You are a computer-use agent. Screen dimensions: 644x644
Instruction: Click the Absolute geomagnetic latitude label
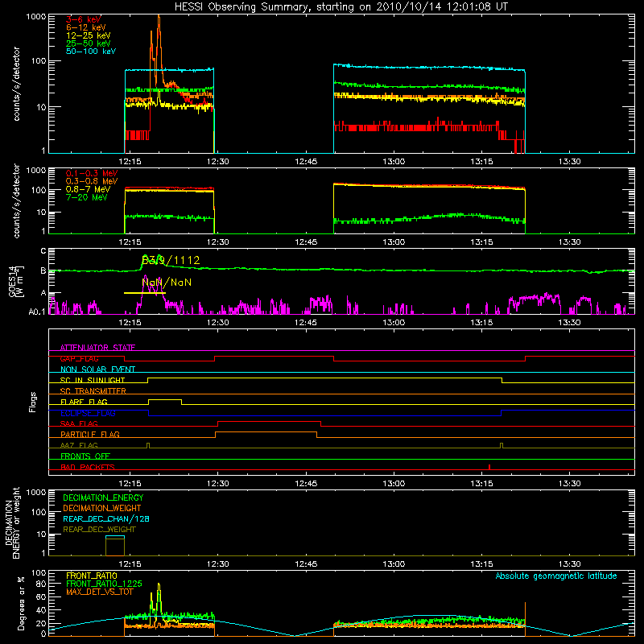[x=556, y=576]
